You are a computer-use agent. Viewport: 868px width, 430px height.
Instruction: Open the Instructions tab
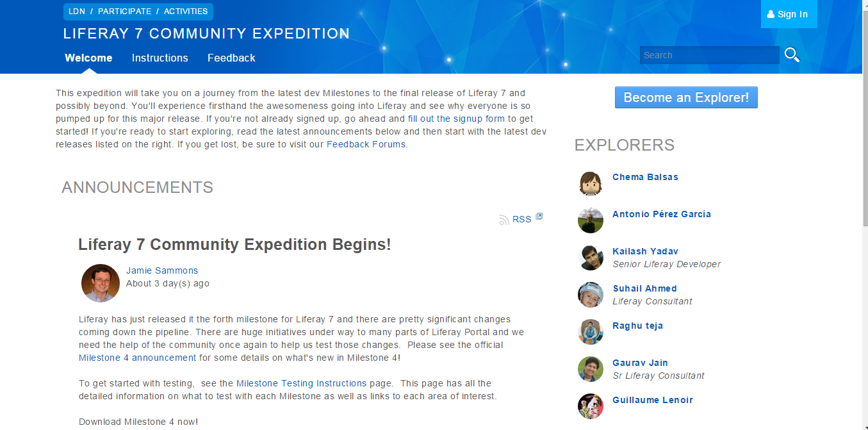tap(160, 58)
